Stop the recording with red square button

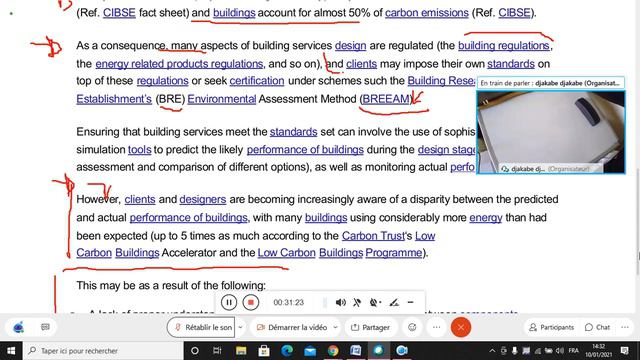pyautogui.click(x=251, y=302)
